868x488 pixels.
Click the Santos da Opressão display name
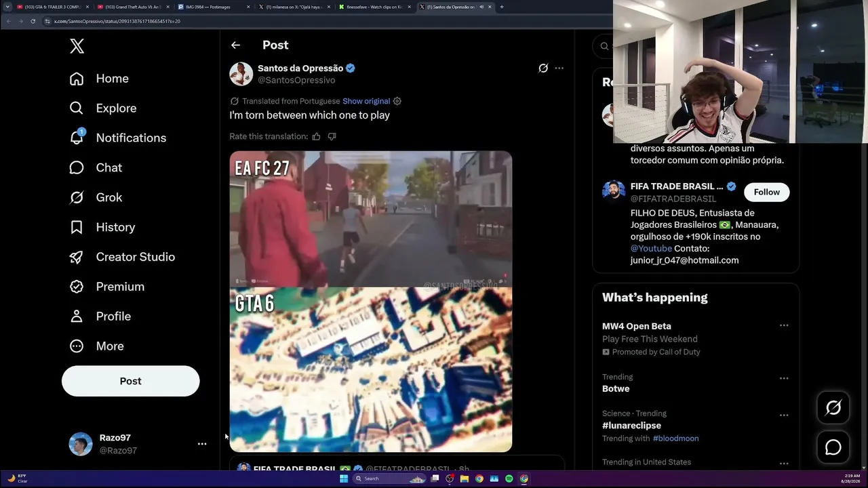[x=300, y=68]
